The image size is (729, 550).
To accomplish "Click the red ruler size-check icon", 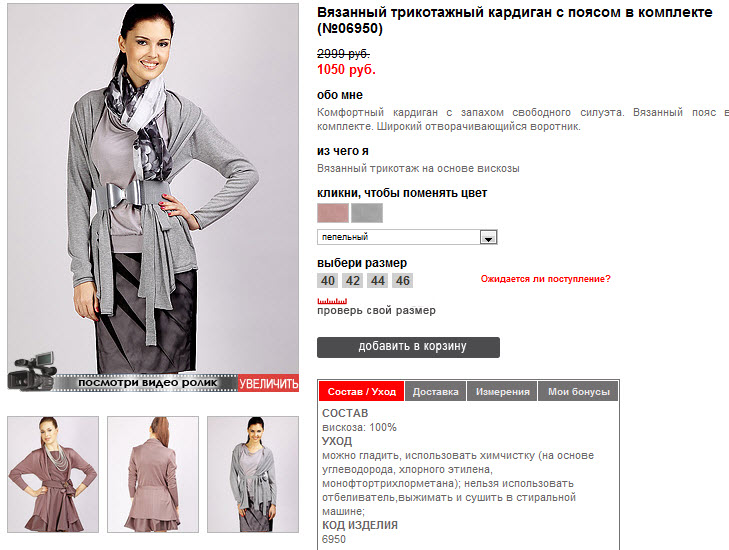I will tap(332, 301).
